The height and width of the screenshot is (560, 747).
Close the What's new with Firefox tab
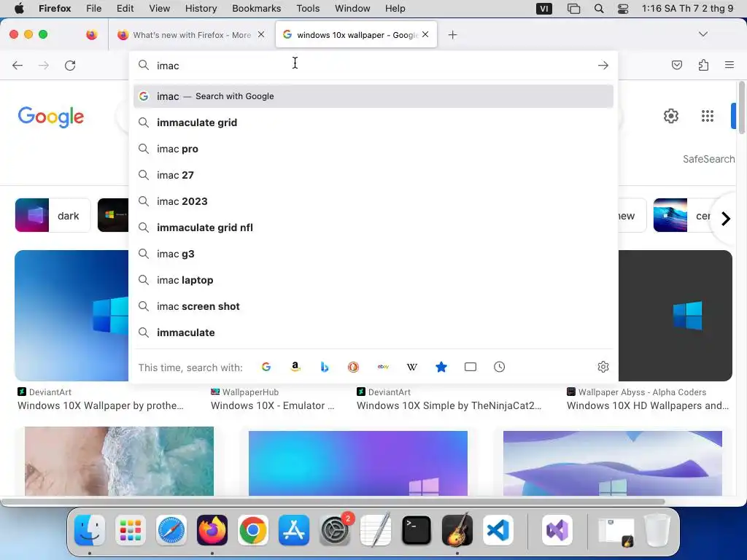pyautogui.click(x=261, y=34)
